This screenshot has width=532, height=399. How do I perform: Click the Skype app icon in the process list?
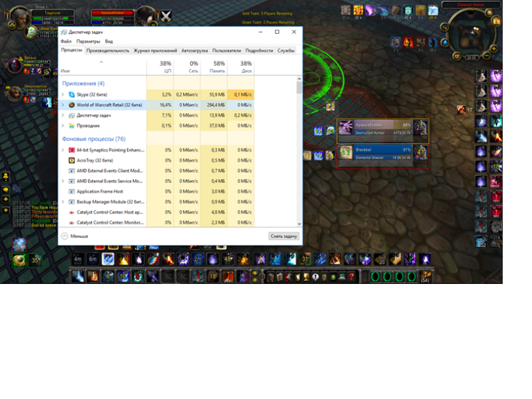[x=72, y=95]
